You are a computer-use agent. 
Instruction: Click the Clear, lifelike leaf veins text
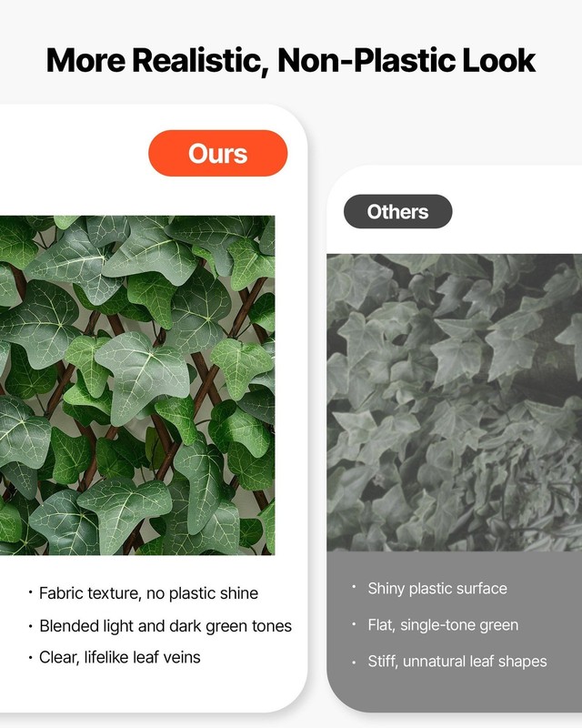(x=120, y=657)
